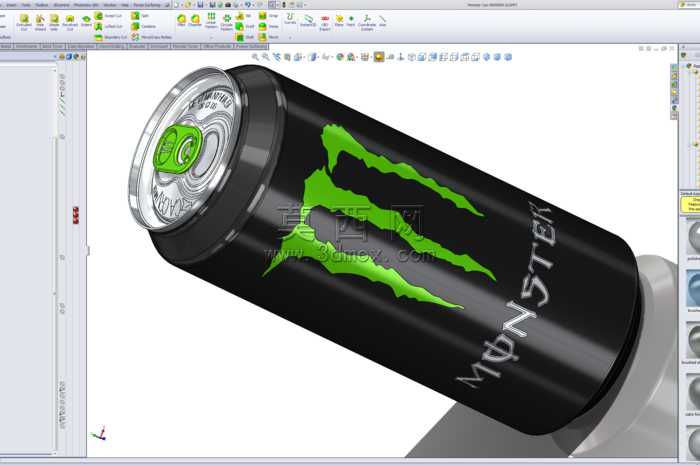Apply the Fillet tool
Screen dimensions: 700x465
181,20
